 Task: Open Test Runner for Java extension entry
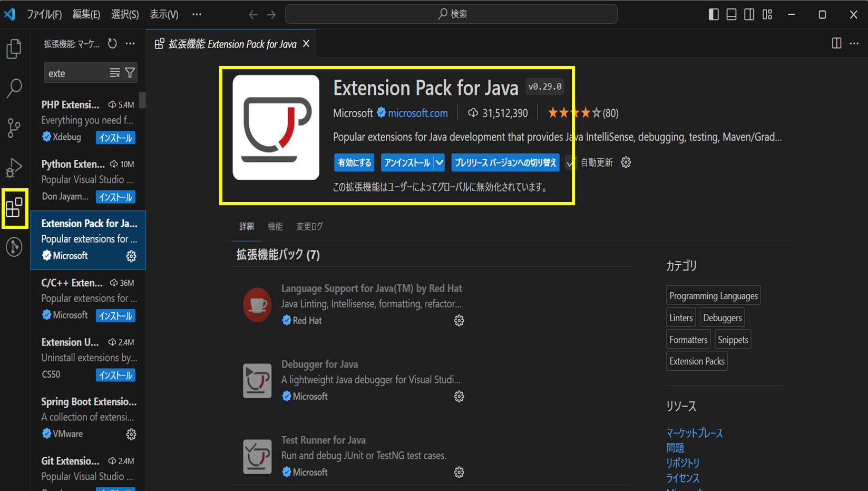[x=323, y=440]
